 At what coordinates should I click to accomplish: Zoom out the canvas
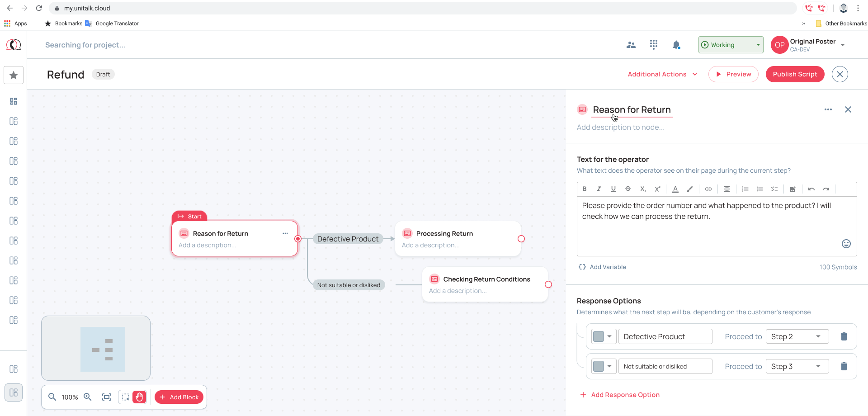click(52, 397)
